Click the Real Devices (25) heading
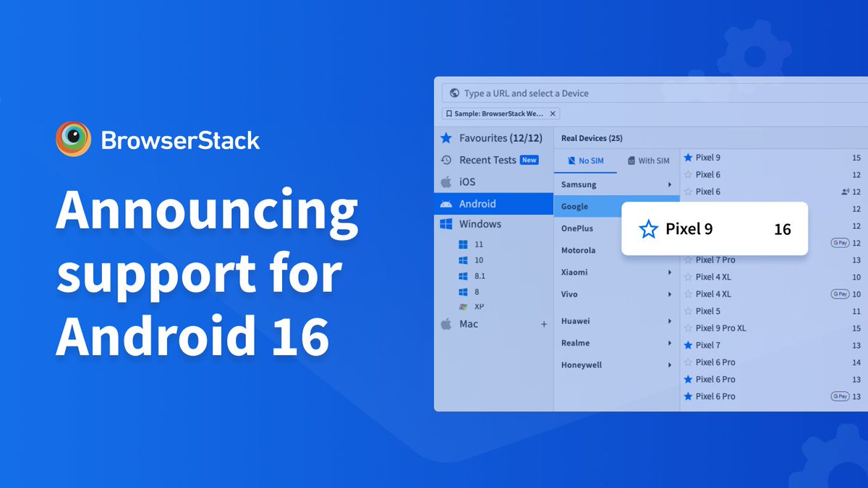Viewport: 868px width, 488px height. 592,138
